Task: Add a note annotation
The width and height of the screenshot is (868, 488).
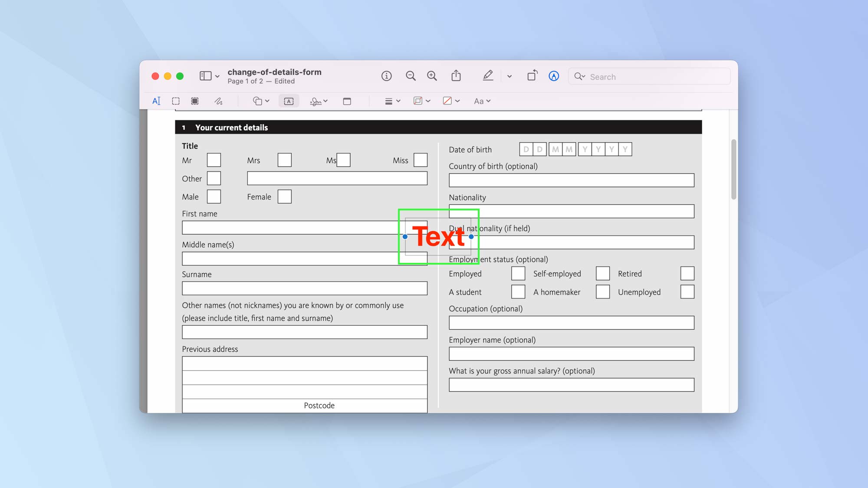Action: 347,101
